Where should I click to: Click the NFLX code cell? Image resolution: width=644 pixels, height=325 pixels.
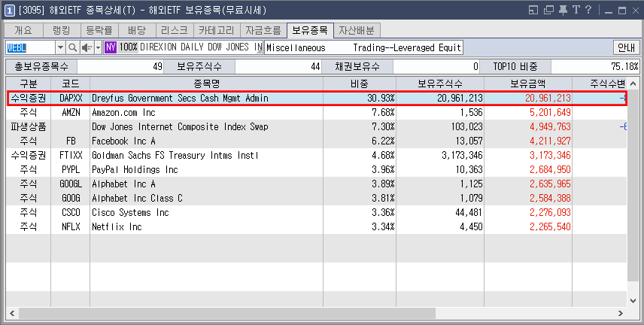pyautogui.click(x=71, y=226)
